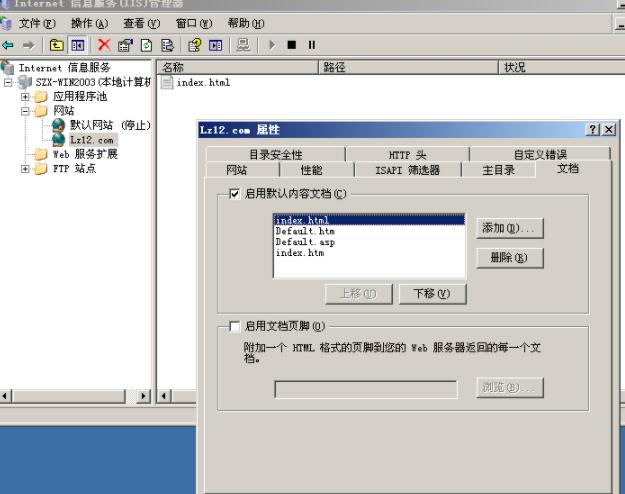Click the red X Delete icon
Image resolution: width=625 pixels, height=494 pixels.
(104, 45)
